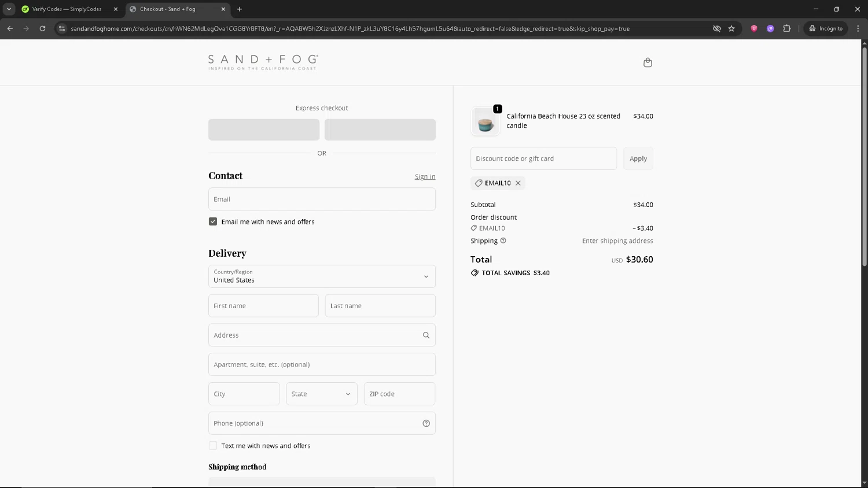Check Text me with news and offers
This screenshot has width=868, height=488.
(213, 446)
